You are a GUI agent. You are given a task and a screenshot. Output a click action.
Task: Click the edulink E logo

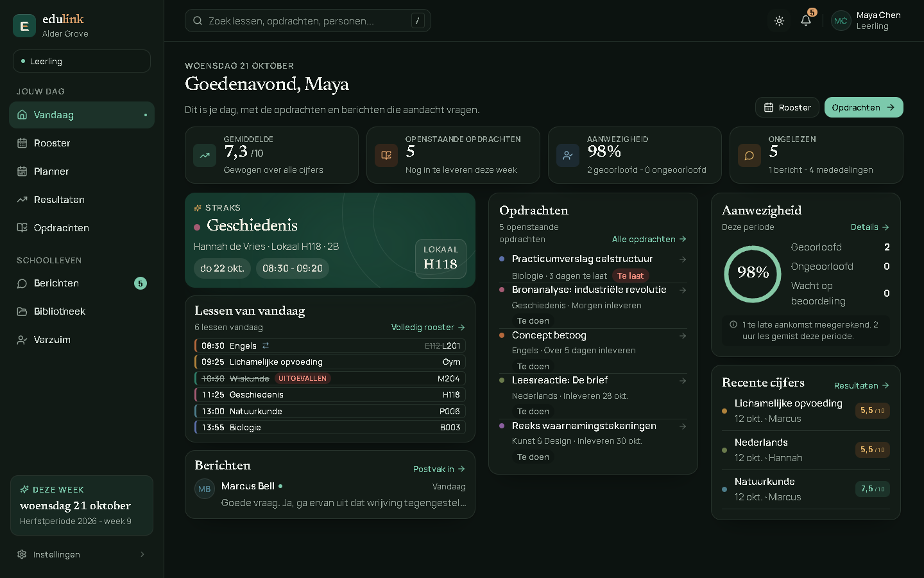click(x=24, y=26)
